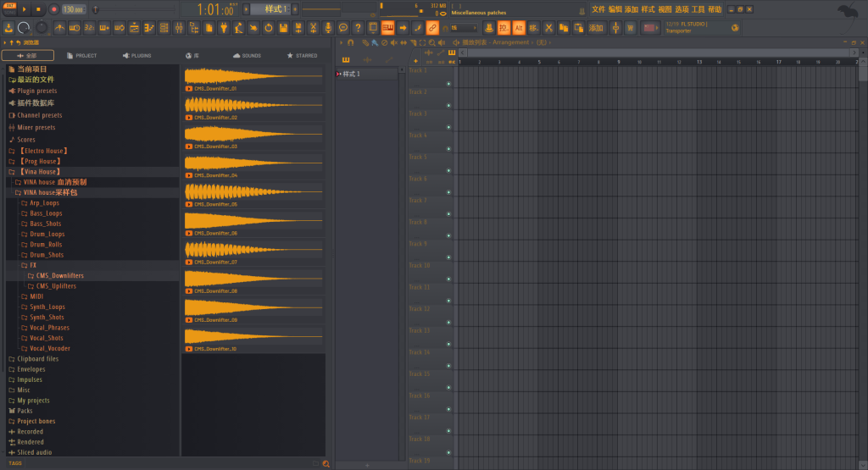
Task: Open the snap value dropdown next to magnet
Action: [x=464, y=28]
